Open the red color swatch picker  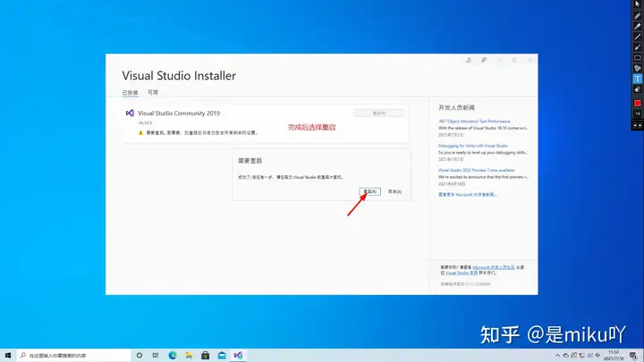(x=638, y=103)
